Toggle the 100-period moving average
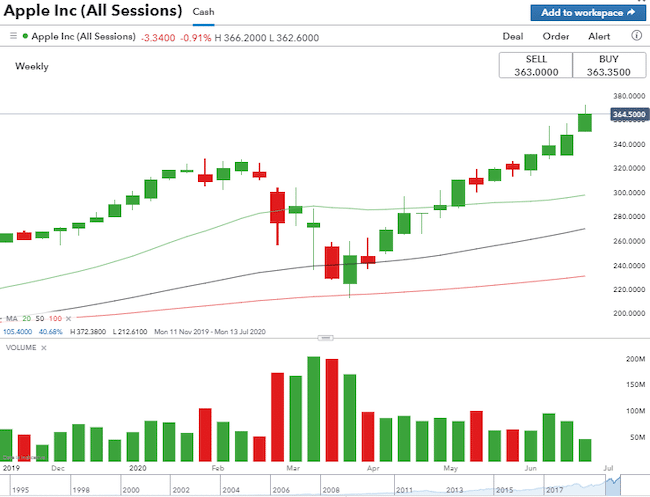Viewport: 650px width, 497px height. coord(53,319)
